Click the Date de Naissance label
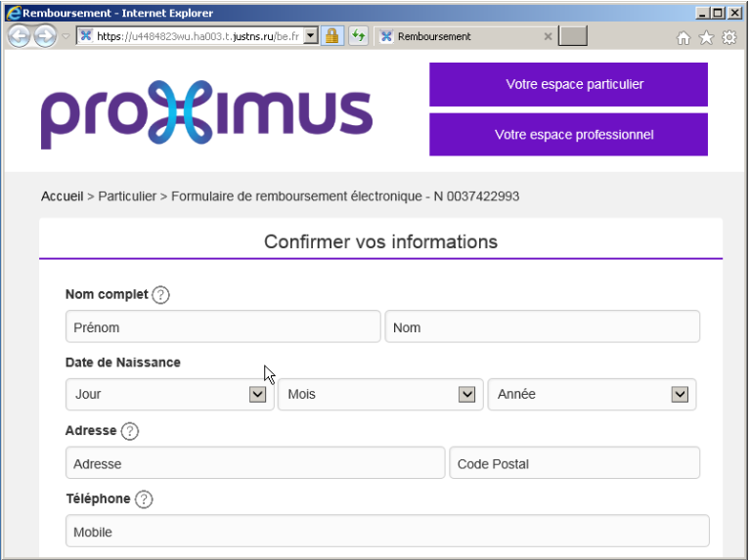 tap(123, 363)
